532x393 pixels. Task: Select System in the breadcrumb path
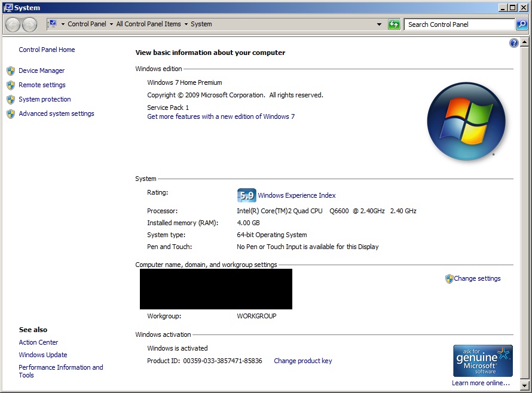click(x=201, y=24)
